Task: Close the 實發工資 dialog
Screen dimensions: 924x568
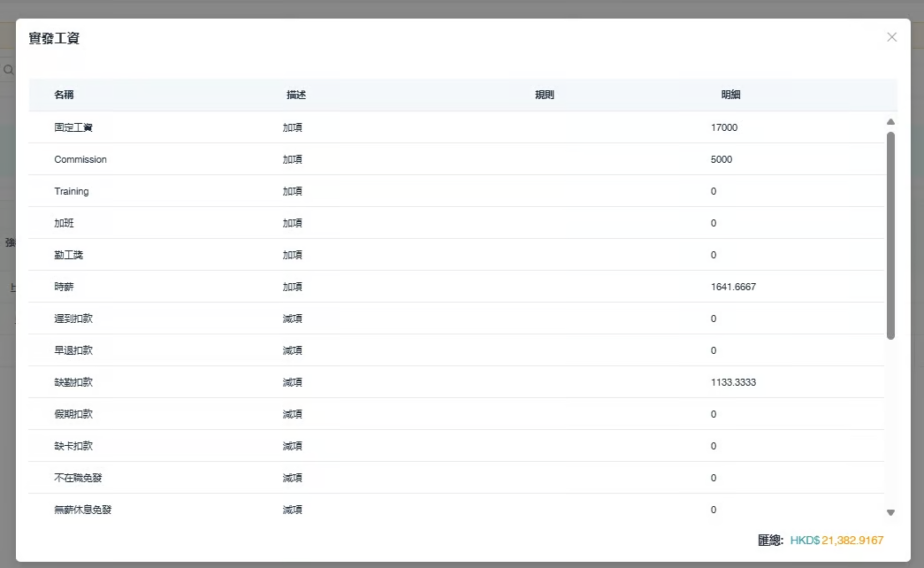Action: coord(891,37)
